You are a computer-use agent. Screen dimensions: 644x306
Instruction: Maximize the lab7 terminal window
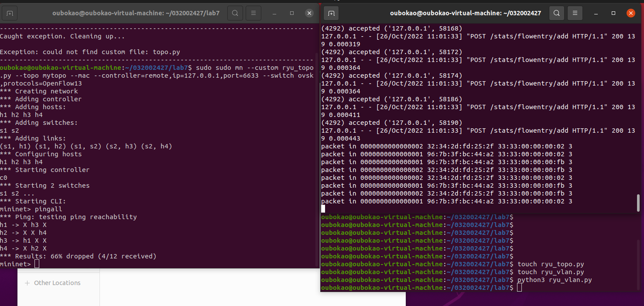(x=292, y=13)
